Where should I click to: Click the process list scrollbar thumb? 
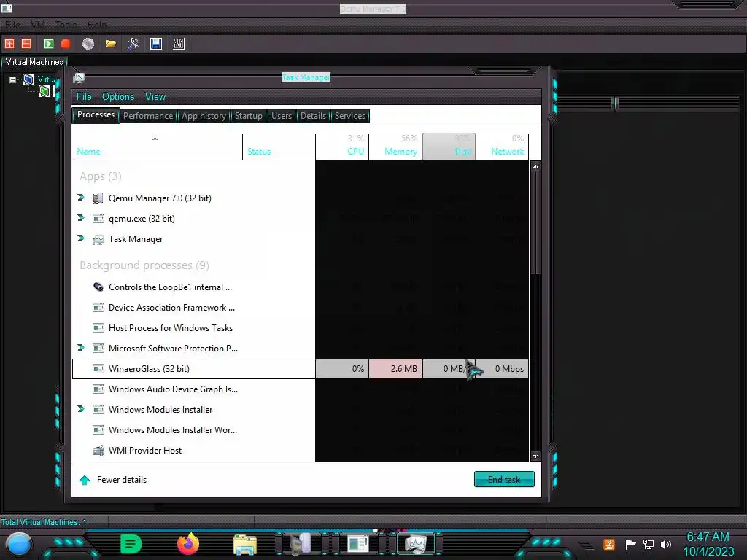pyautogui.click(x=535, y=222)
